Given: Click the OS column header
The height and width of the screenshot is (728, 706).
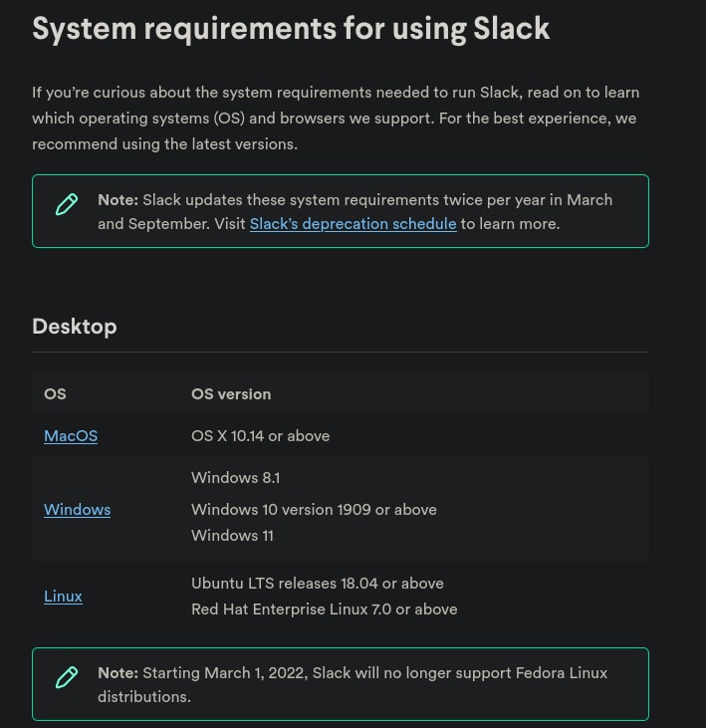Looking at the screenshot, I should pyautogui.click(x=56, y=394).
